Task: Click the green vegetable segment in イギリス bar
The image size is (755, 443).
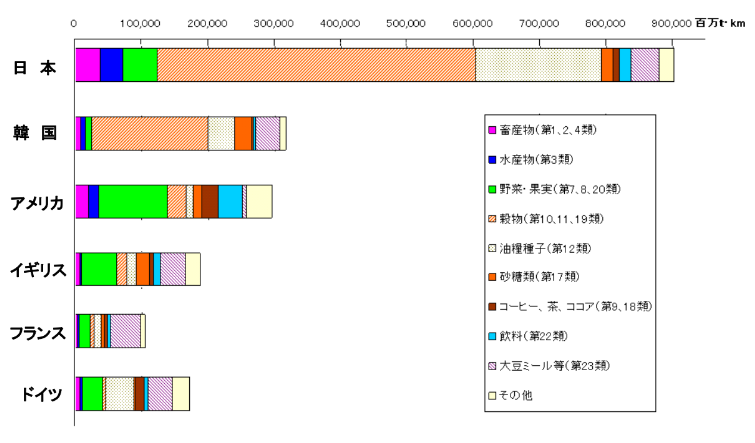Action: pos(99,269)
